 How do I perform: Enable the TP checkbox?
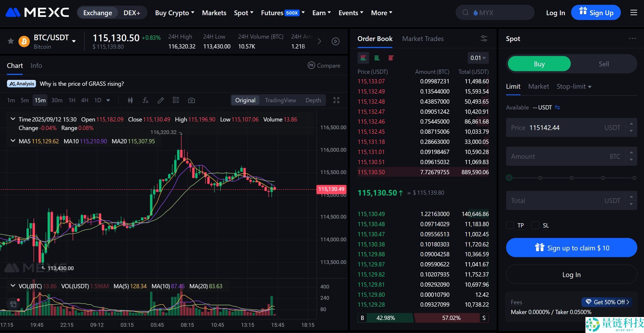click(x=510, y=225)
